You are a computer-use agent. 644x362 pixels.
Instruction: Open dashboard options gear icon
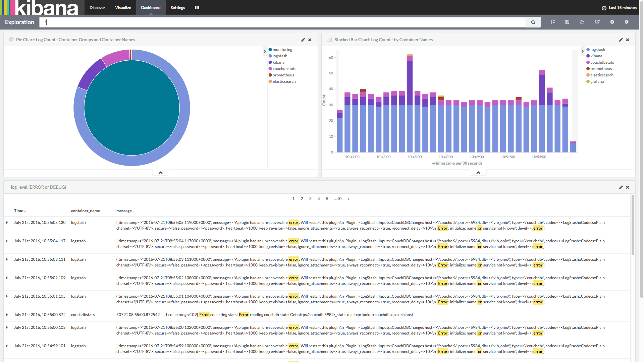click(627, 22)
